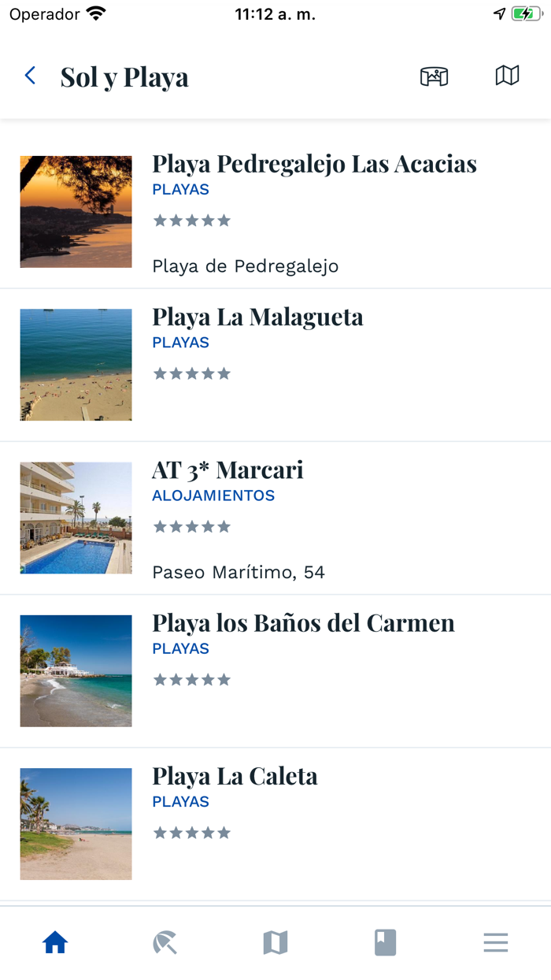
Task: Tap the Playa La Caleta photo thumbnail
Action: [x=76, y=823]
